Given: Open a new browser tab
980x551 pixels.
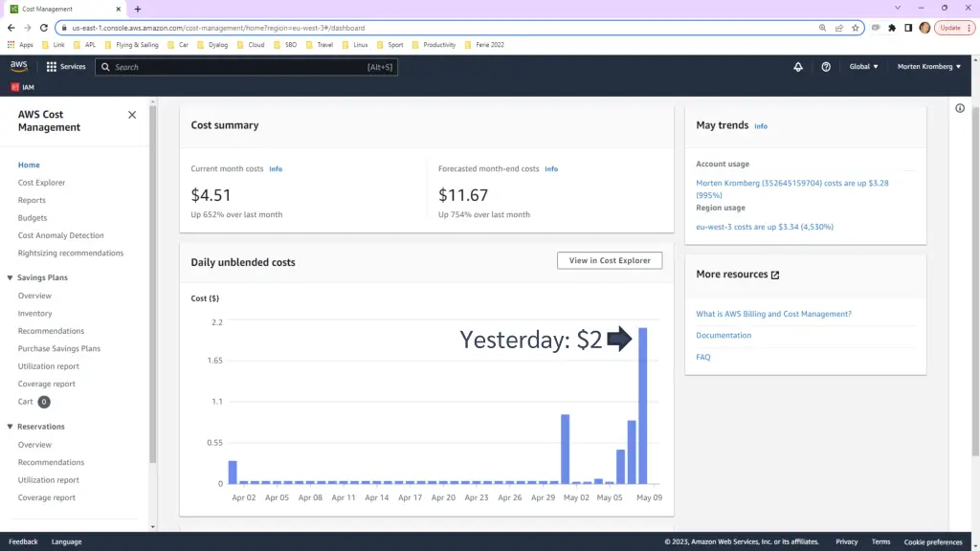Looking at the screenshot, I should pos(138,9).
